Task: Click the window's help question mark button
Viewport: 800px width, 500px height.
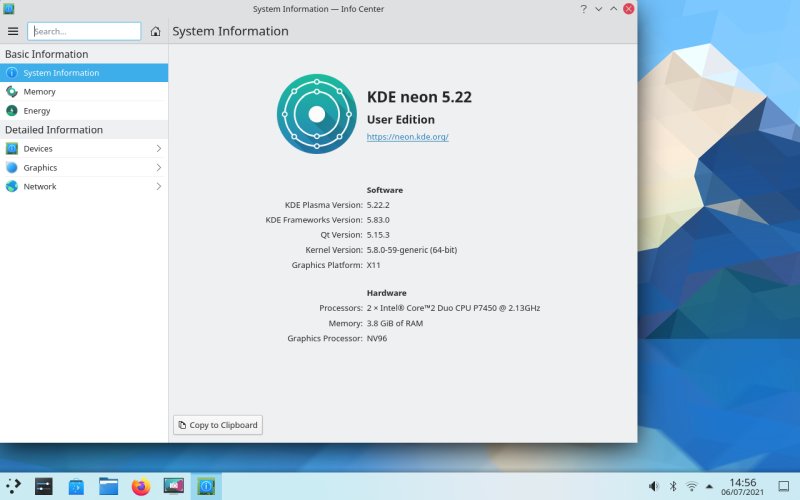Action: 584,9
